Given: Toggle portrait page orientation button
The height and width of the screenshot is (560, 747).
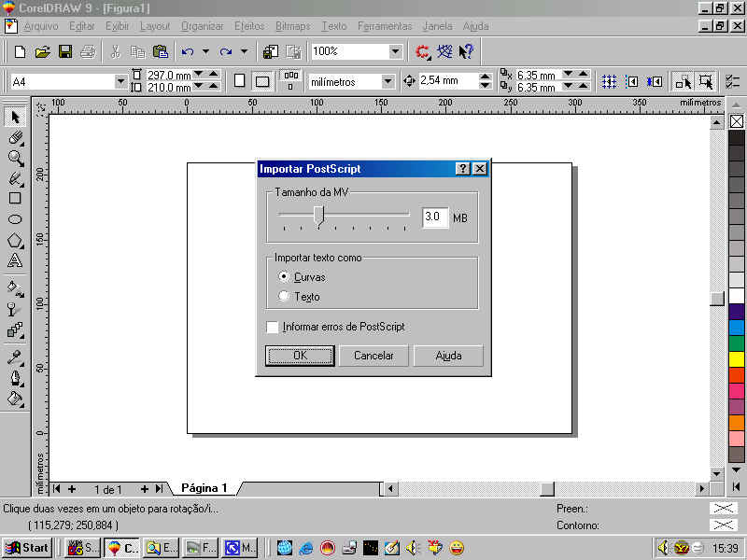Looking at the screenshot, I should (x=240, y=81).
